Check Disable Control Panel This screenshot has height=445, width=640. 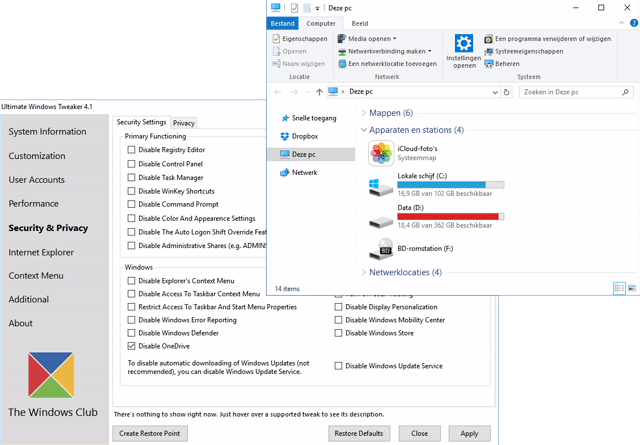(x=131, y=164)
